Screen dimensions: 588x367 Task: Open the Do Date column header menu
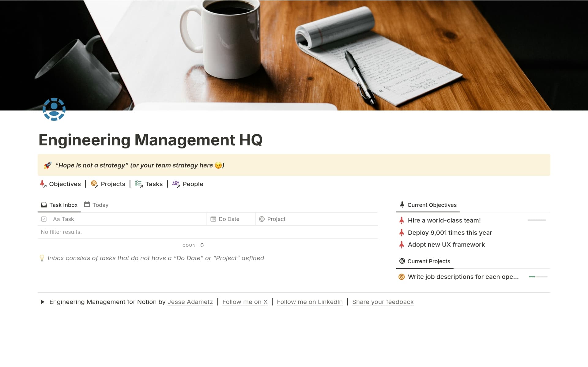[x=229, y=219]
